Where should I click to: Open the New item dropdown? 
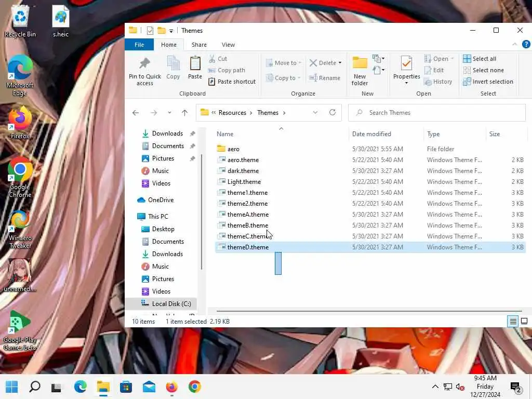point(378,59)
